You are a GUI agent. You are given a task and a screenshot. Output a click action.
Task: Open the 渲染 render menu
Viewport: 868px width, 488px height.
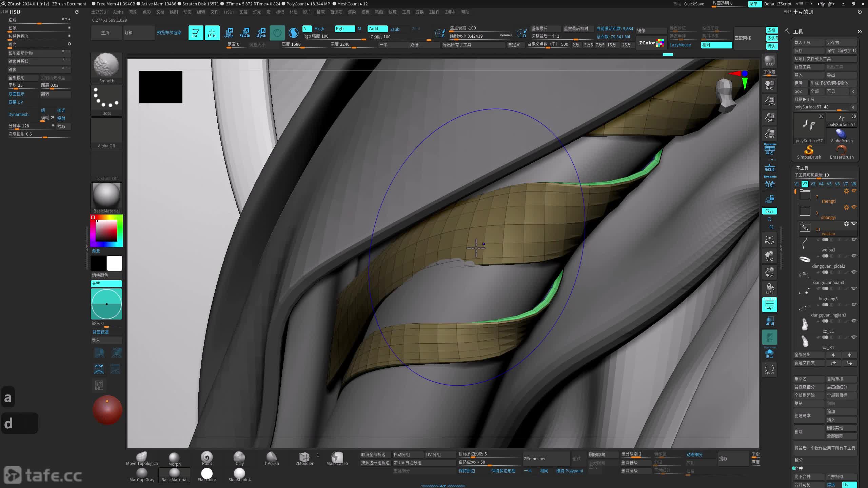click(352, 12)
